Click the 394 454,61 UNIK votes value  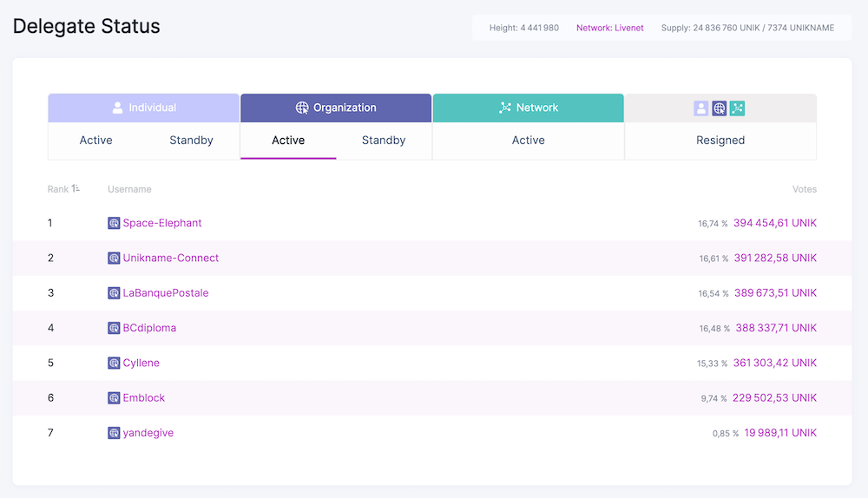pyautogui.click(x=775, y=223)
